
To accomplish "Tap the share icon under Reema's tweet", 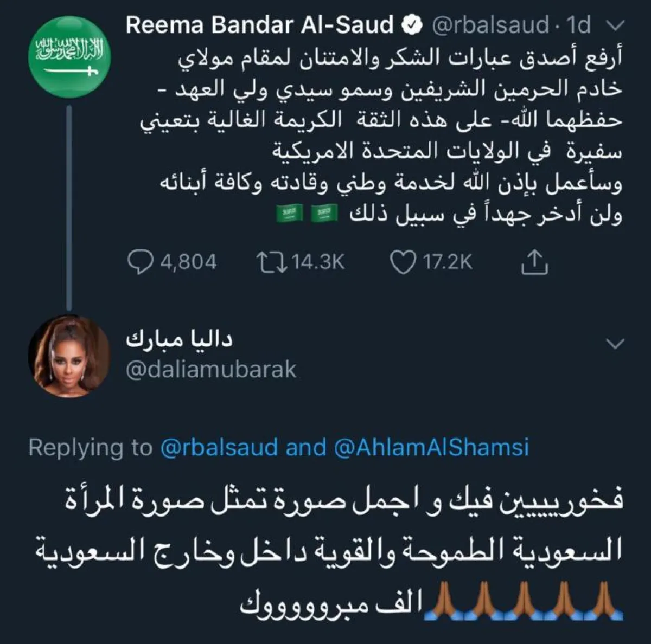I will (x=534, y=262).
